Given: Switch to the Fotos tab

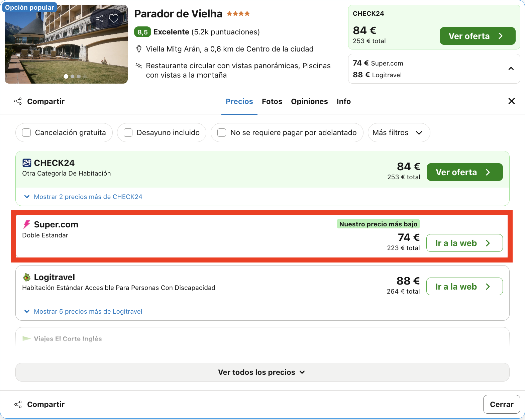Looking at the screenshot, I should (272, 101).
